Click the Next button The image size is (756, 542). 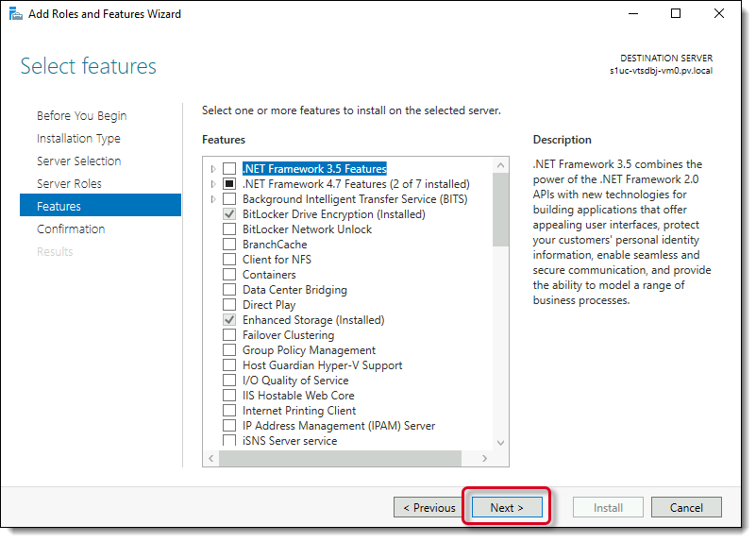click(x=507, y=508)
